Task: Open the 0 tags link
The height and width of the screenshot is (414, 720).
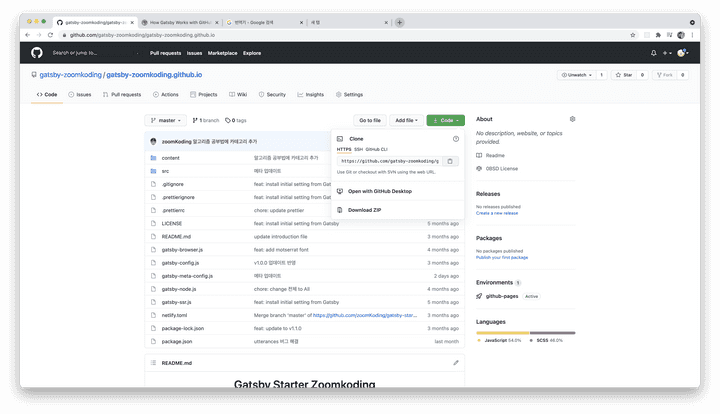Action: pyautogui.click(x=236, y=120)
